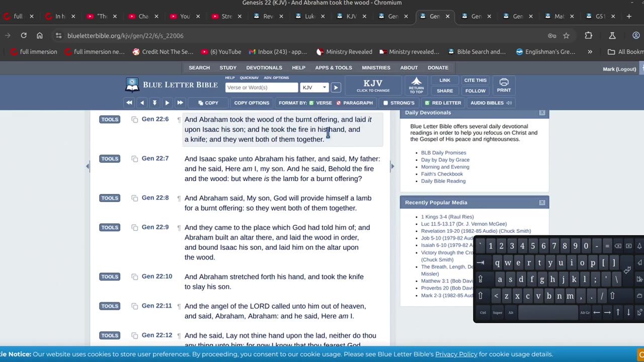Open the Devotionals menu
644x362 pixels.
(264, 68)
